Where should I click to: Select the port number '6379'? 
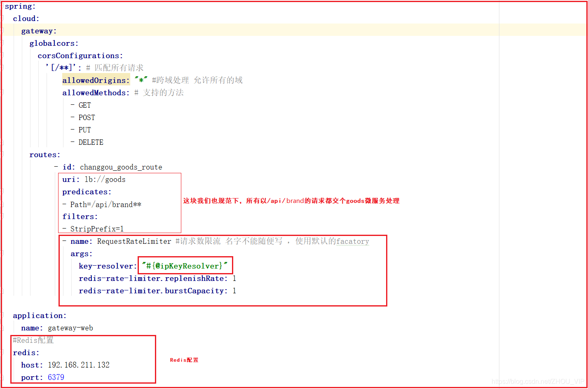[56, 377]
